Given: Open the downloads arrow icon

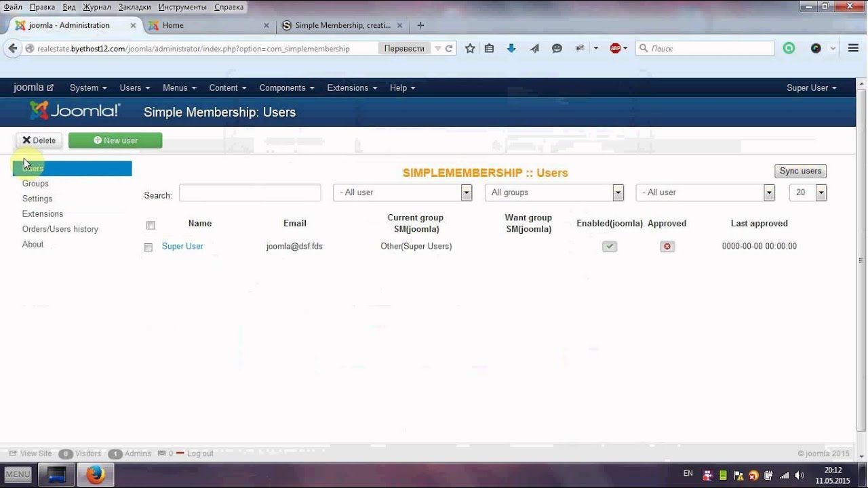Looking at the screenshot, I should 511,48.
